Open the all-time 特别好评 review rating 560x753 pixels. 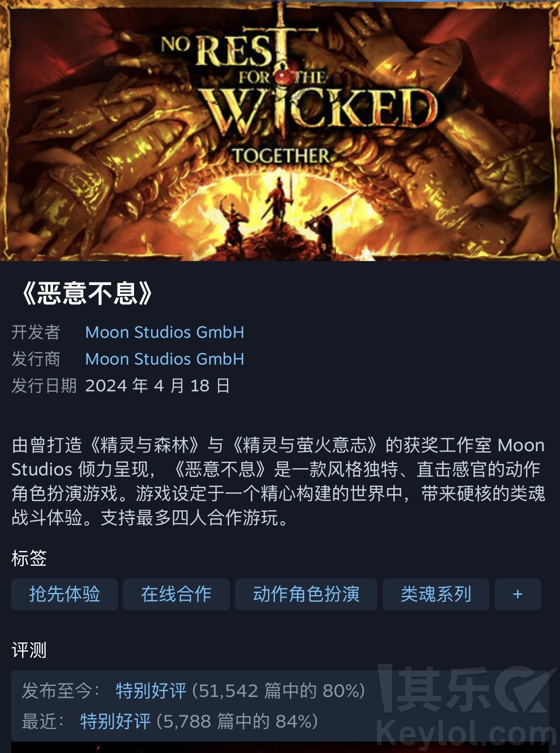point(151,691)
